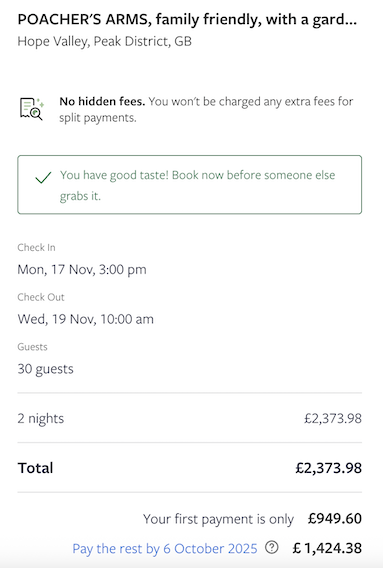
Task: Click the remaining balance £1,424.38
Action: pyautogui.click(x=327, y=548)
